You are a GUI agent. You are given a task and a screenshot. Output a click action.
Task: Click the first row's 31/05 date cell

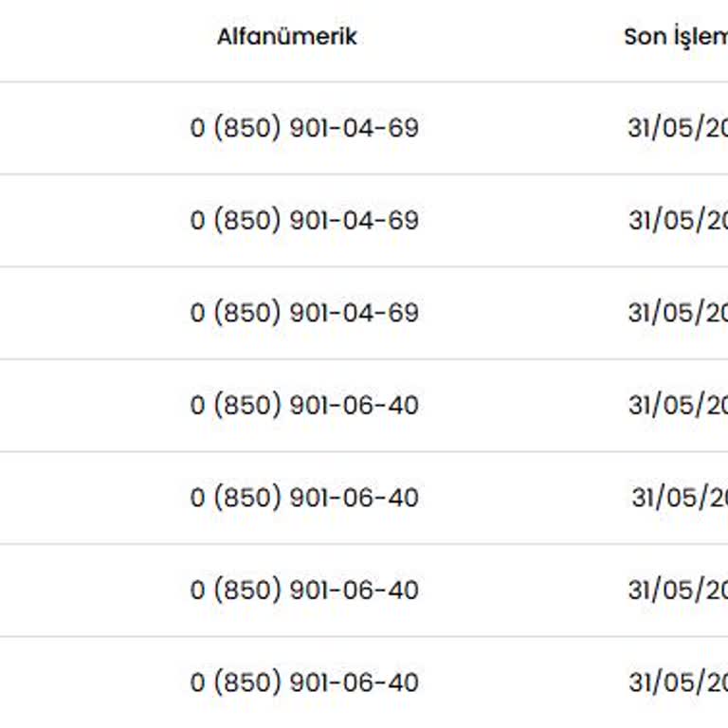pyautogui.click(x=677, y=128)
